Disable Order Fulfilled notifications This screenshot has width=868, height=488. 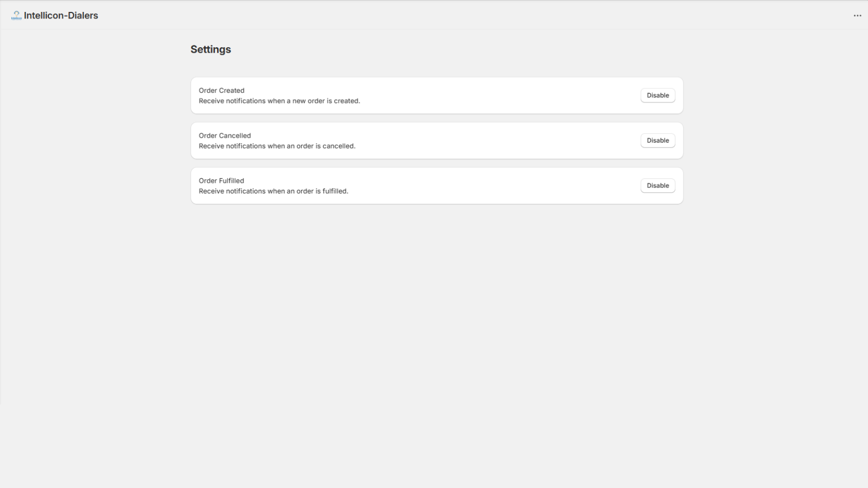[x=658, y=185]
